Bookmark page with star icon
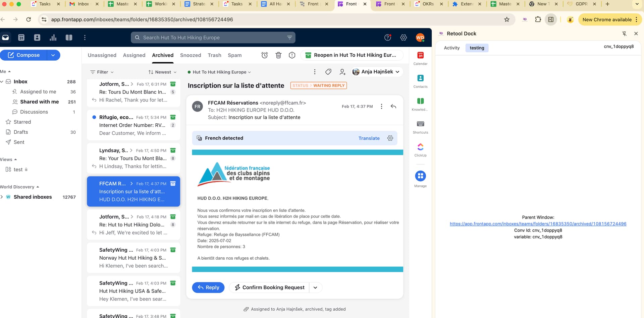The width and height of the screenshot is (644, 318). [x=507, y=19]
